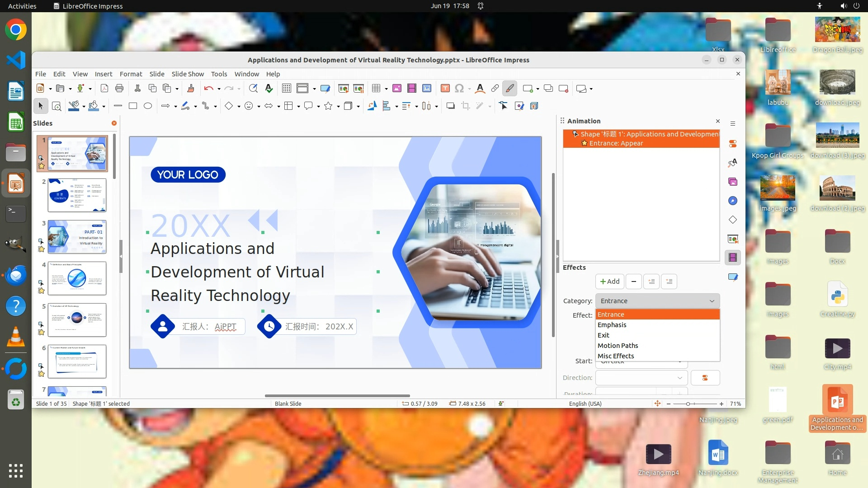Expand the Category dropdown showing Entrance
The width and height of the screenshot is (868, 488).
click(657, 301)
